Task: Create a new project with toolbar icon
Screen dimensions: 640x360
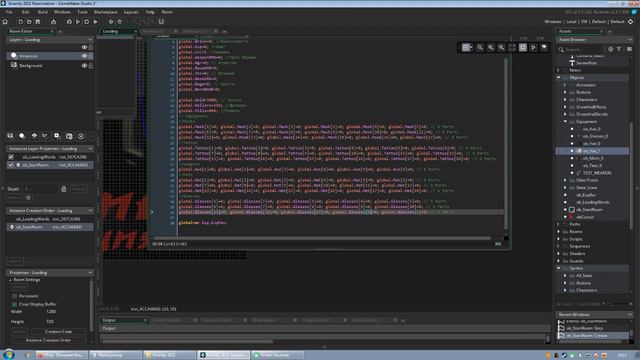Action: point(20,22)
